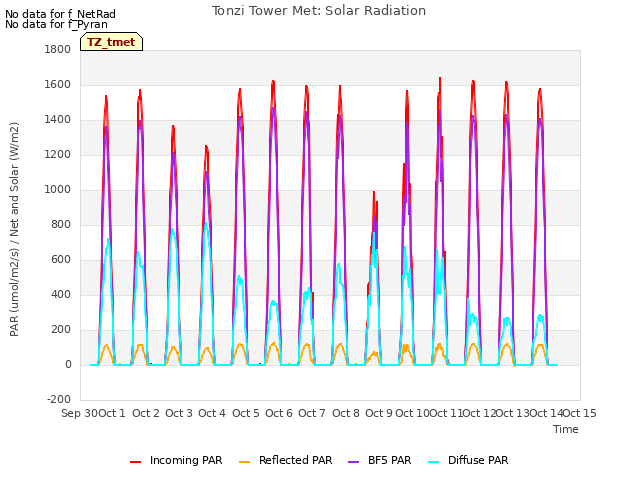Click the 1200 y-axis tick label
640x480 pixels.
tap(58, 155)
